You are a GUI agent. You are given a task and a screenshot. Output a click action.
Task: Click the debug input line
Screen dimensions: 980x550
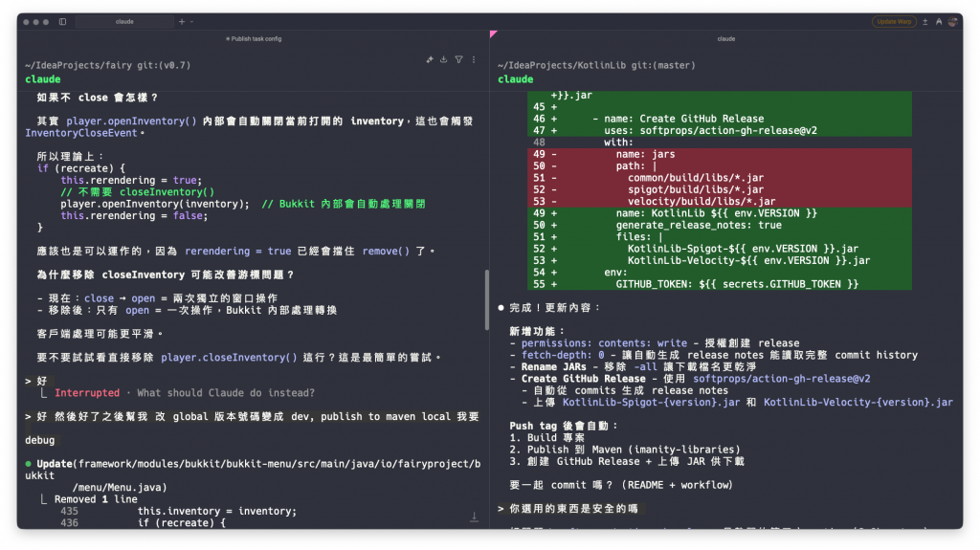pyautogui.click(x=39, y=440)
